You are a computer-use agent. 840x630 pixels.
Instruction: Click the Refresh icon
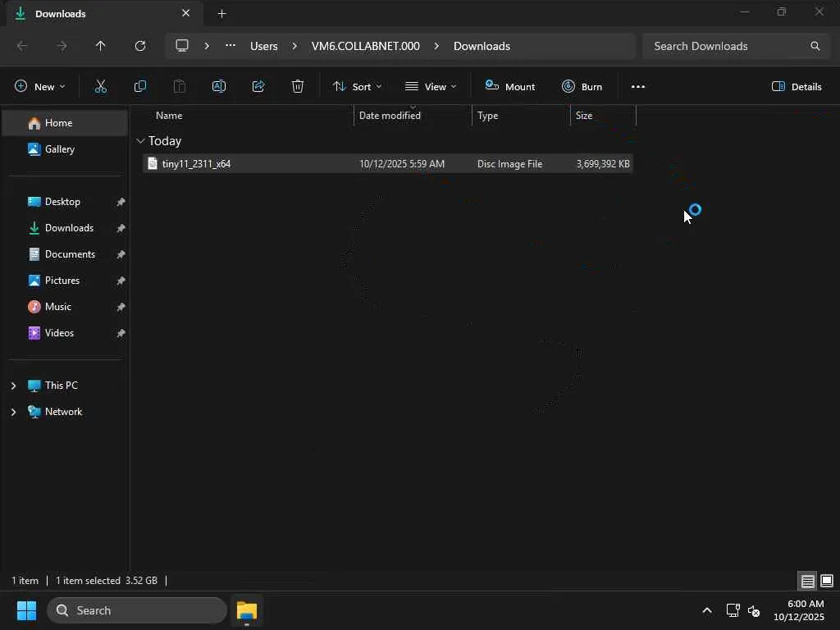(140, 46)
